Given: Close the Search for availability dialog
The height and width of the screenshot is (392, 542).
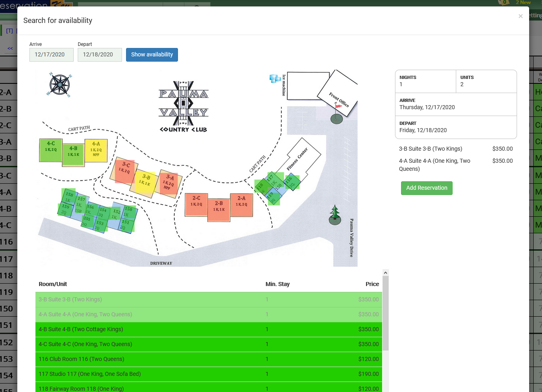Looking at the screenshot, I should (520, 16).
